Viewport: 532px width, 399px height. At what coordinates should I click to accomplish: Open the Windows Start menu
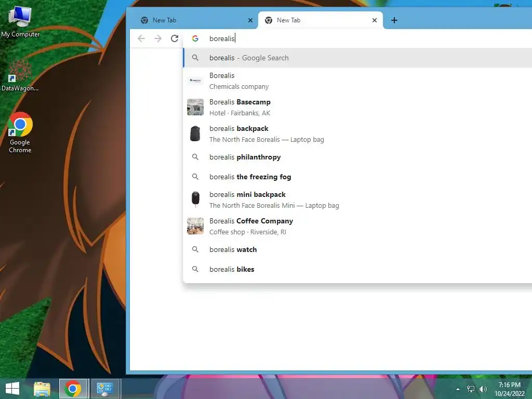pyautogui.click(x=12, y=389)
